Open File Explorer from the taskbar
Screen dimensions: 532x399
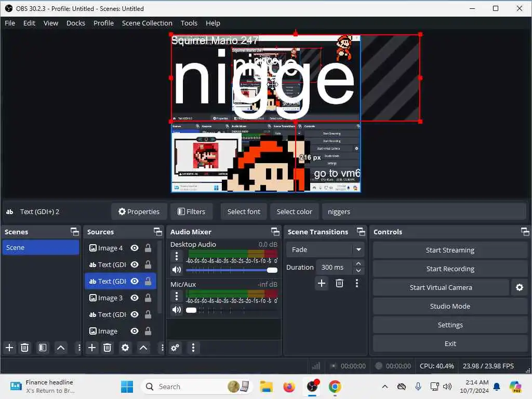coord(267,387)
